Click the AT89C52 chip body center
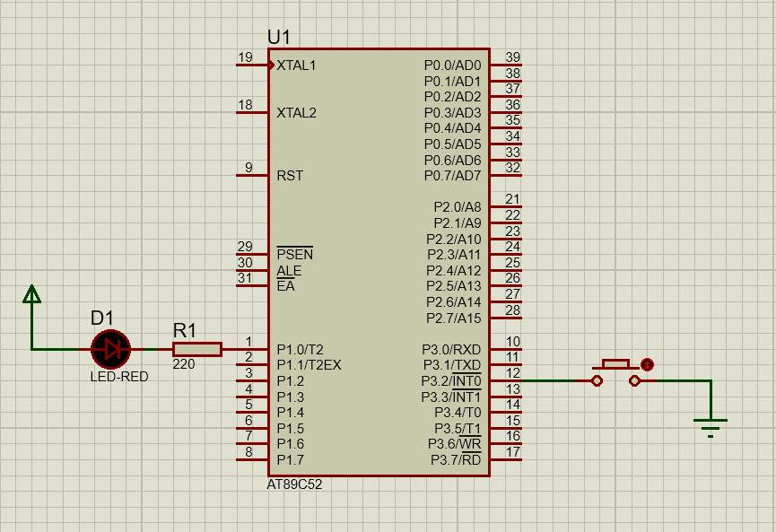The width and height of the screenshot is (776, 532). [378, 262]
